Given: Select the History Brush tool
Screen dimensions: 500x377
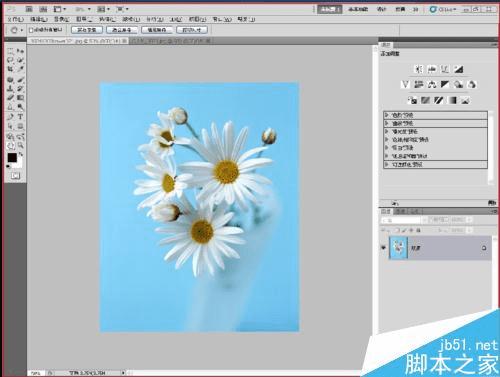Looking at the screenshot, I should tap(20, 89).
